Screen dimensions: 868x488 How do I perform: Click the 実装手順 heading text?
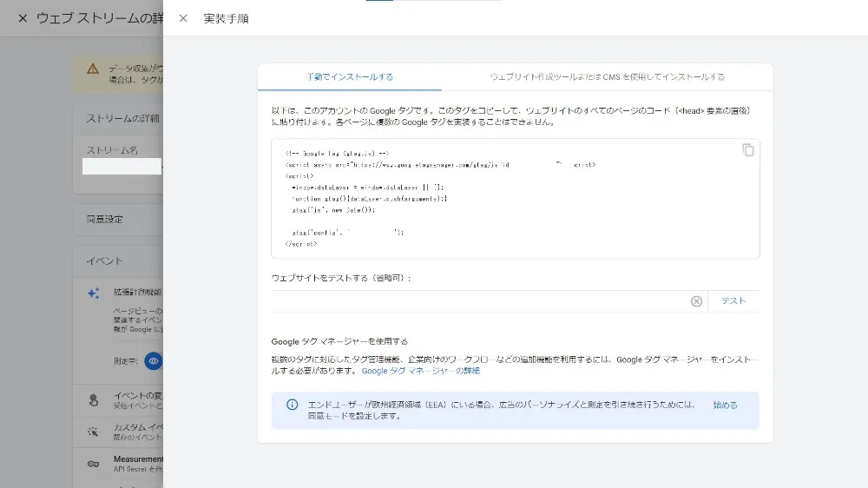(x=226, y=18)
